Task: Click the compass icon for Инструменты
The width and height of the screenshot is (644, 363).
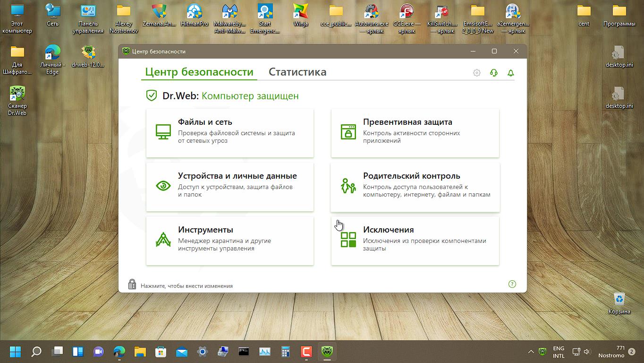Action: 163,239
